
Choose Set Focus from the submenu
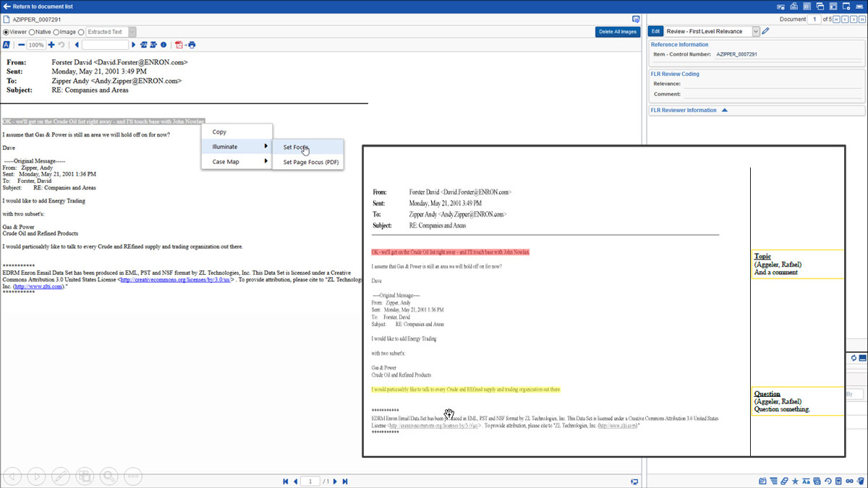296,147
